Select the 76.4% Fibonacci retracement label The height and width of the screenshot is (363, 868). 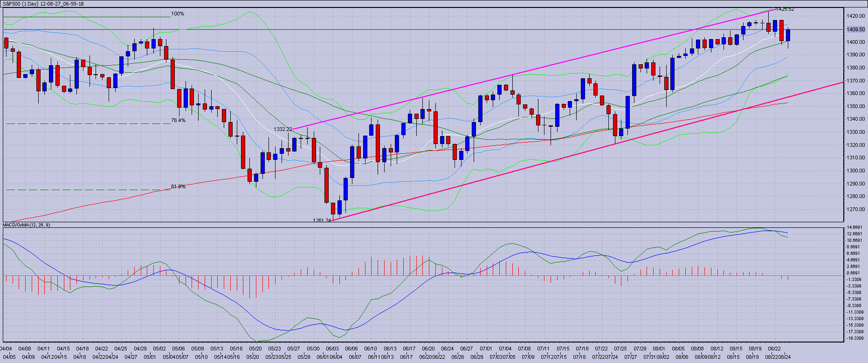(178, 120)
